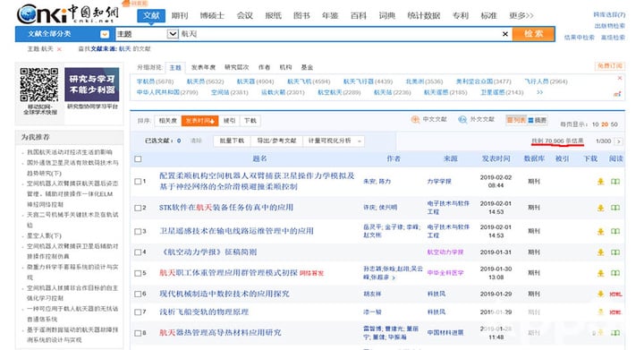Open the reading icon for 《航空动力学报》征稿简则
The width and height of the screenshot is (644, 350).
coord(614,252)
